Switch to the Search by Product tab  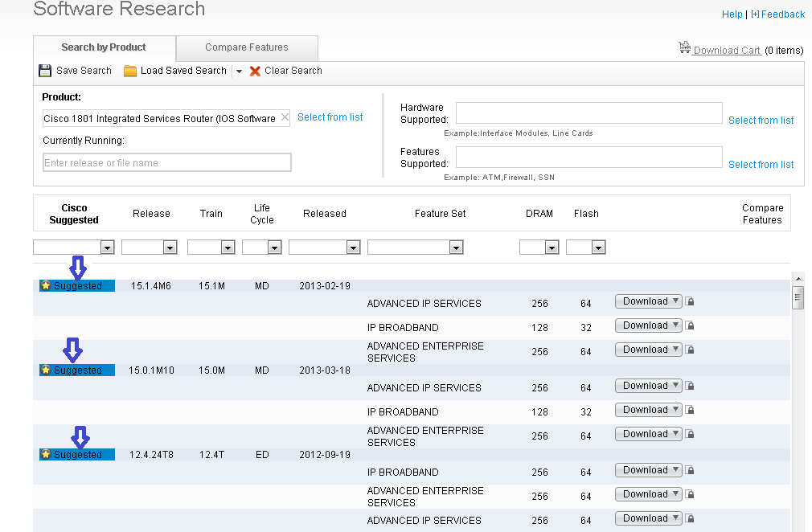104,47
